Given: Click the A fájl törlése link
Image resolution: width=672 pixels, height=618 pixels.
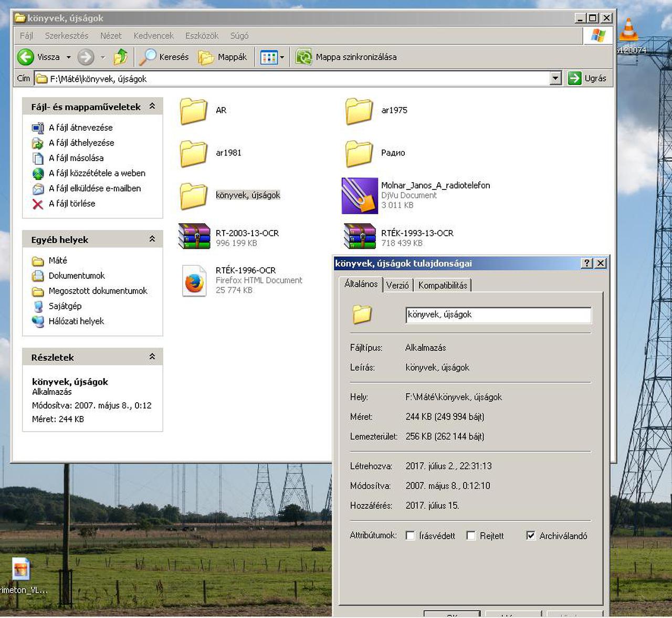Looking at the screenshot, I should pyautogui.click(x=72, y=204).
